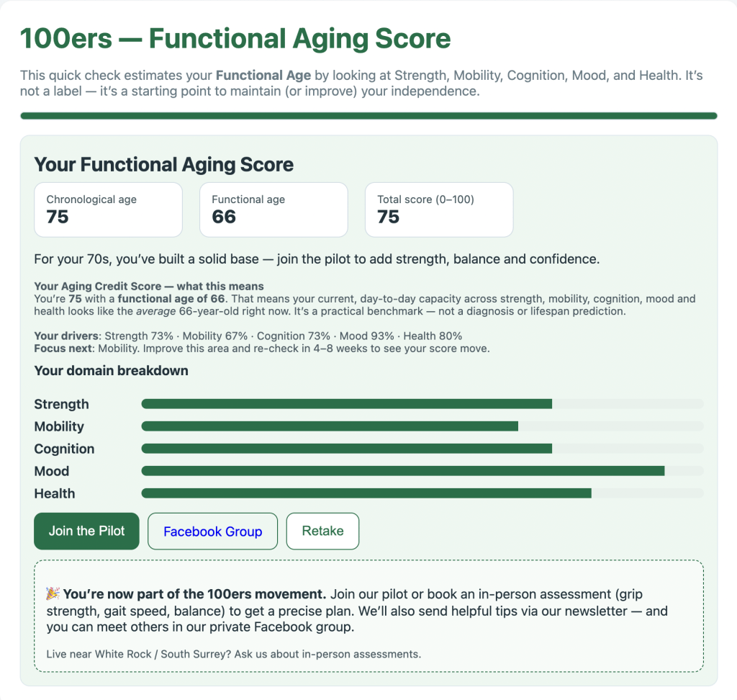Click the Your Functional Aging Score heading

[x=164, y=164]
